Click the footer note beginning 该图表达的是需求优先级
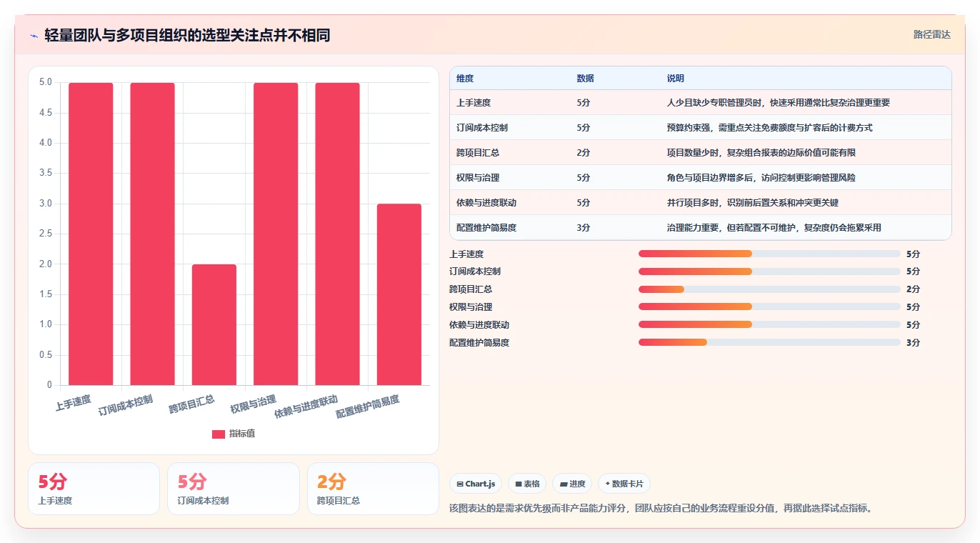Viewport: 980px width, 543px height. click(661, 509)
